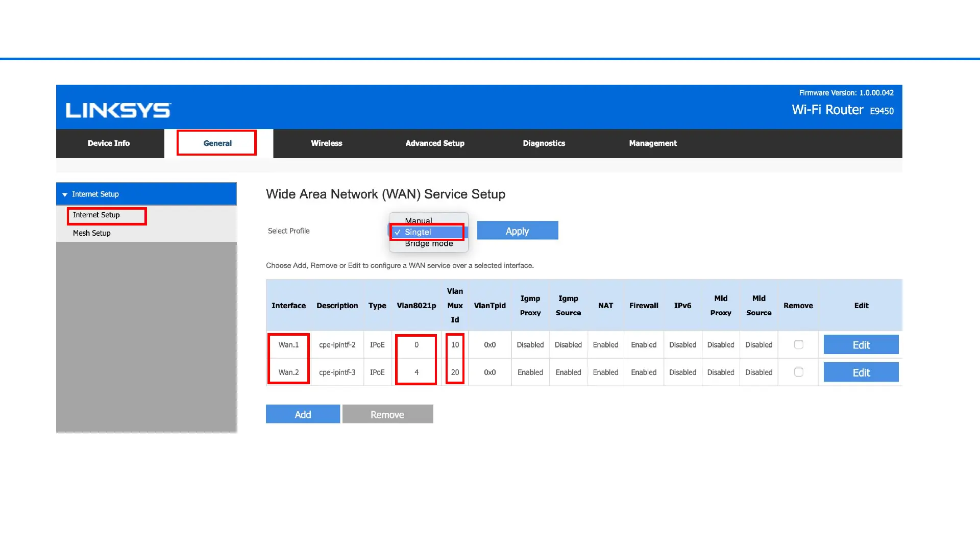Open the Management tab

(x=653, y=143)
